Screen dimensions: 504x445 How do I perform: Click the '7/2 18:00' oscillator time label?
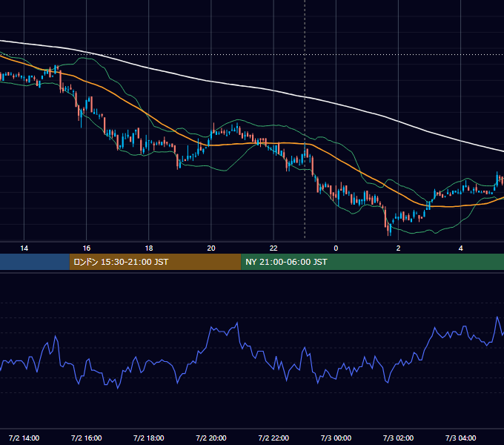click(149, 438)
